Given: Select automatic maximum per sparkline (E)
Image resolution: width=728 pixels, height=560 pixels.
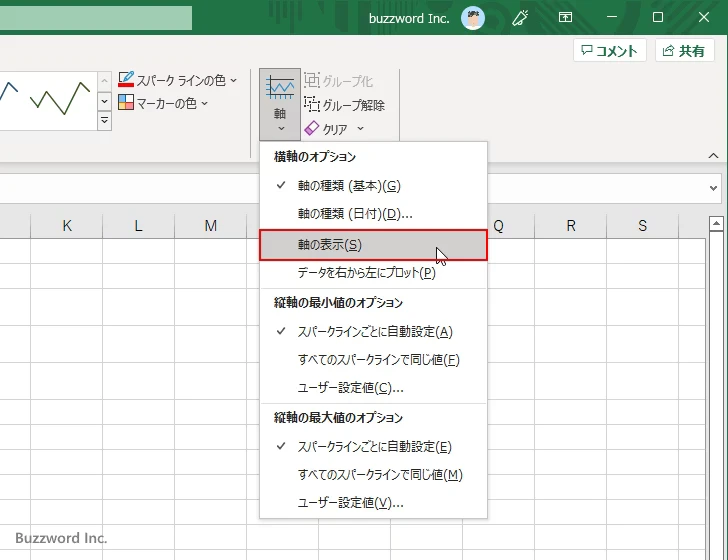Looking at the screenshot, I should pos(375,447).
